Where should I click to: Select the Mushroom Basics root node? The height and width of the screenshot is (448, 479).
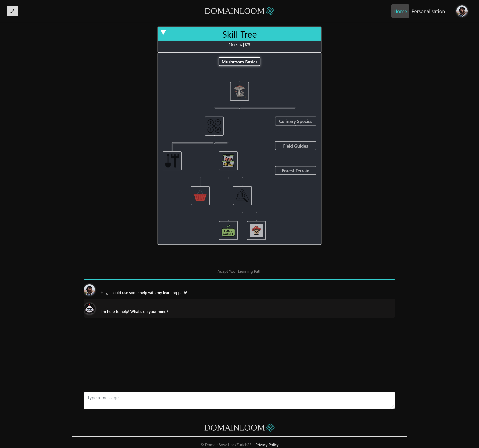point(239,62)
